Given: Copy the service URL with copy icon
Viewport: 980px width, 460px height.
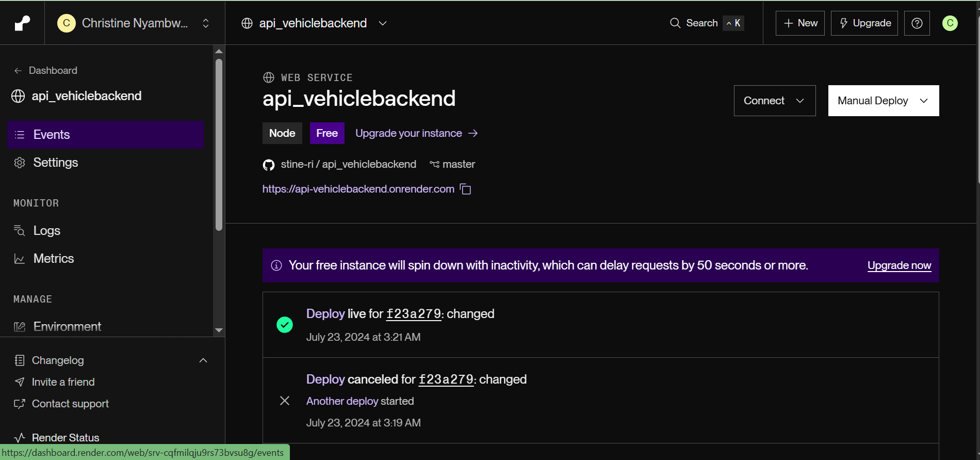Looking at the screenshot, I should pyautogui.click(x=466, y=189).
